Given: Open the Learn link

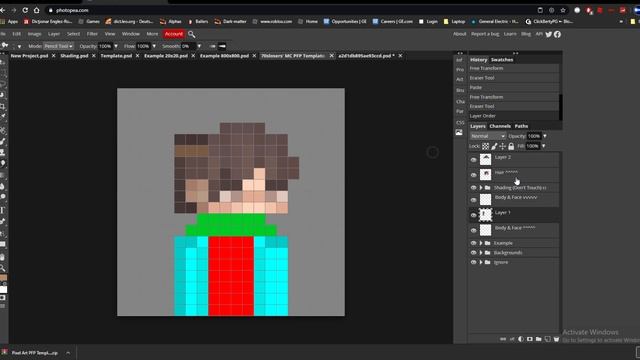Looking at the screenshot, I should [510, 34].
